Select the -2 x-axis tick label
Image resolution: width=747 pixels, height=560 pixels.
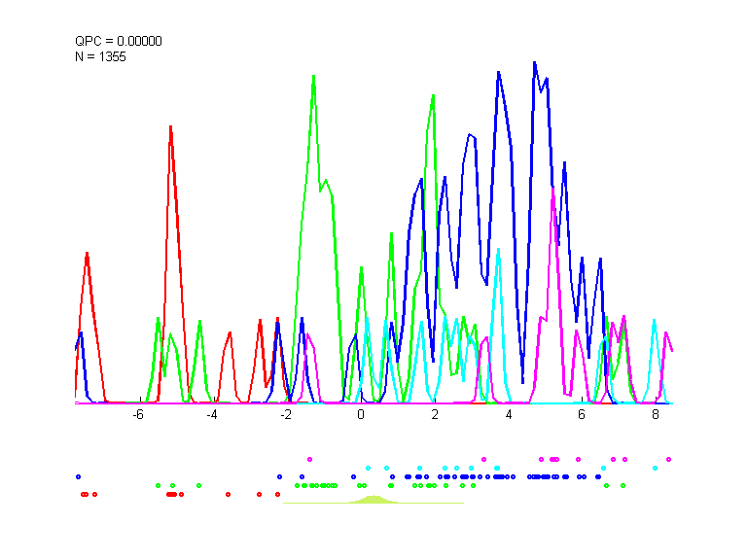pyautogui.click(x=286, y=415)
